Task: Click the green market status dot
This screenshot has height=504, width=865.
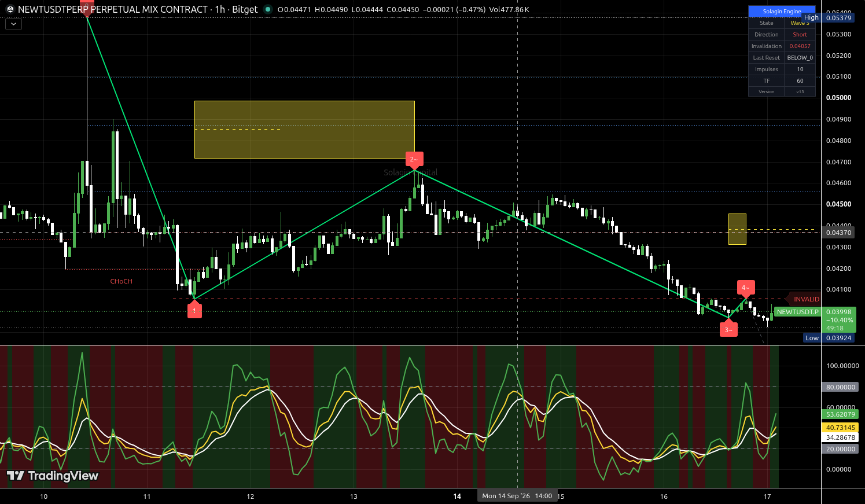Action: point(267,9)
